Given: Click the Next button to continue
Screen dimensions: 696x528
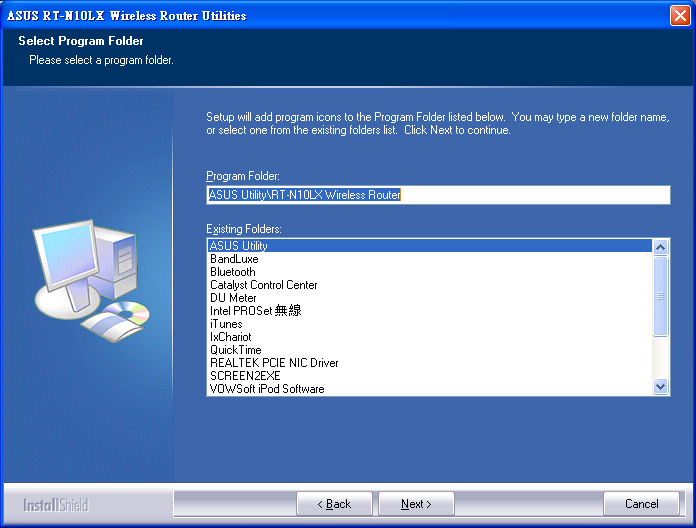Looking at the screenshot, I should 416,504.
